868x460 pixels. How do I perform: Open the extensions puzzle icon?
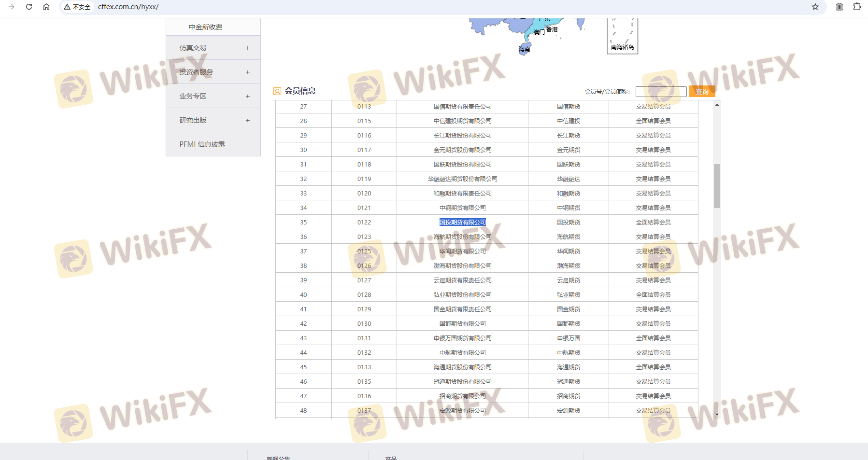click(x=857, y=7)
